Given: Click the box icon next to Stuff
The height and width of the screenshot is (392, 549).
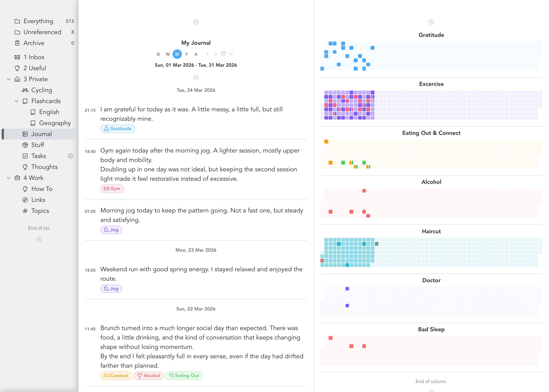Looking at the screenshot, I should click(x=25, y=145).
